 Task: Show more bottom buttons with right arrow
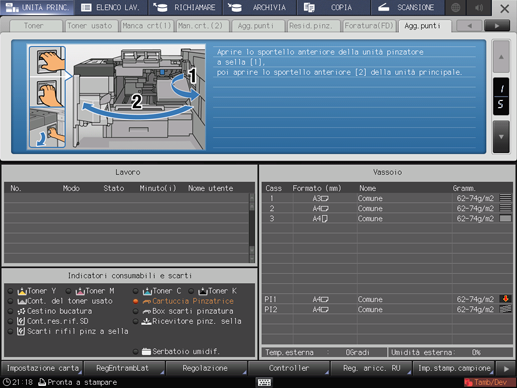click(506, 369)
